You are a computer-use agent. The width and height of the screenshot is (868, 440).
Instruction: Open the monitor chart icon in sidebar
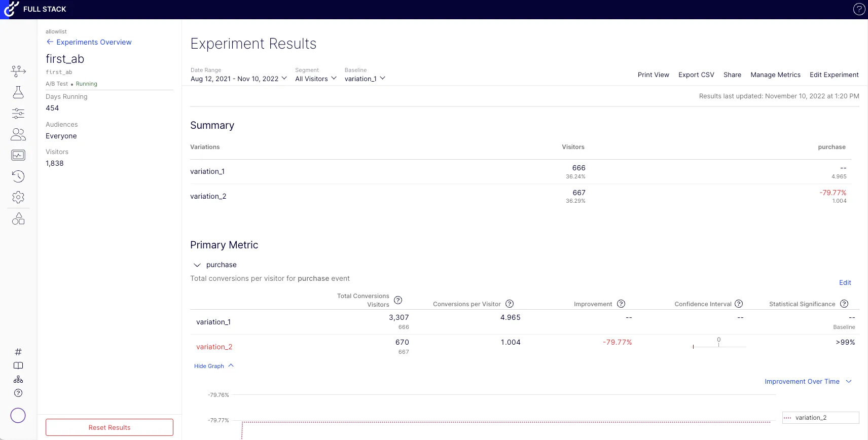click(18, 155)
